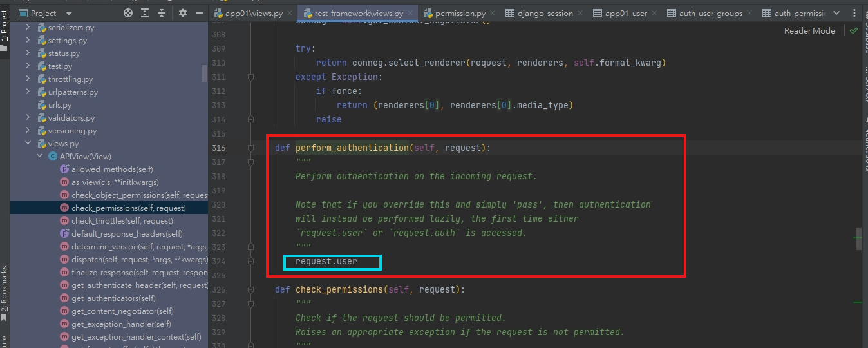Select dispatch method in tree
The image size is (868, 348).
pos(134,260)
